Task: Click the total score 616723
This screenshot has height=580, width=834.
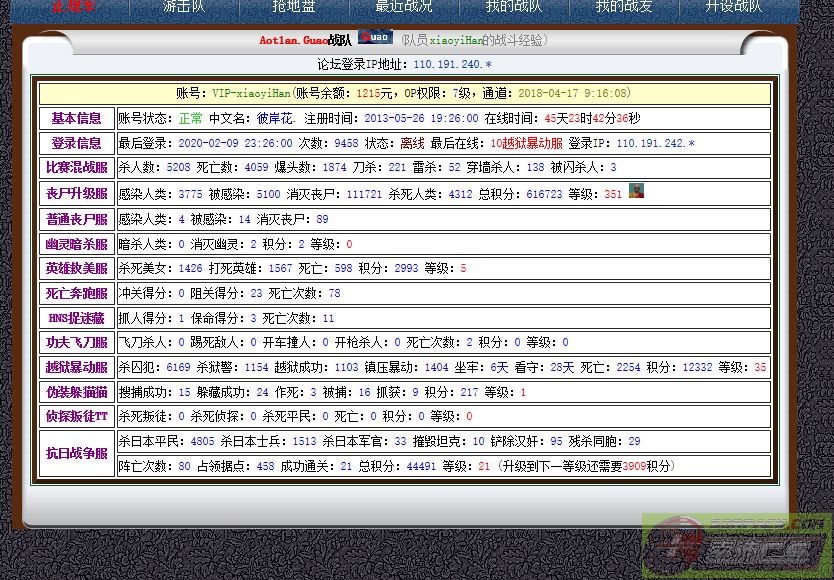Action: point(544,194)
